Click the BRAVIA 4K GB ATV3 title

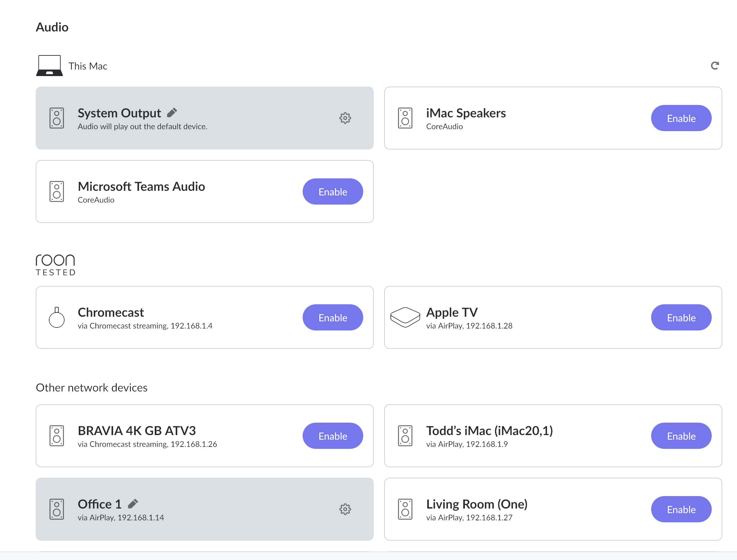point(137,431)
